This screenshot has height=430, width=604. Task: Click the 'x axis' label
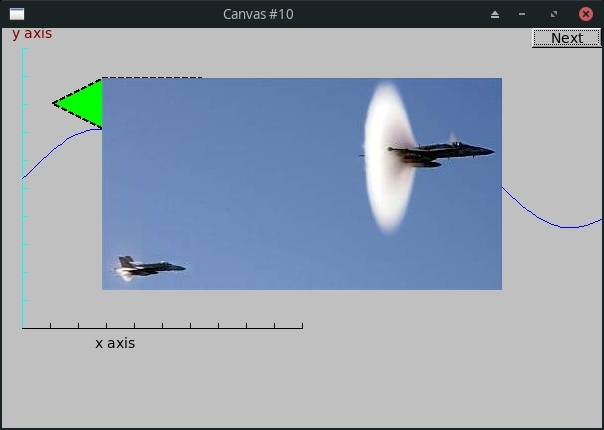click(115, 343)
